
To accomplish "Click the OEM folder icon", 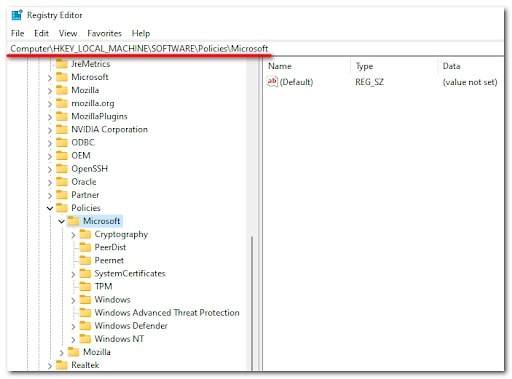I will [x=62, y=155].
